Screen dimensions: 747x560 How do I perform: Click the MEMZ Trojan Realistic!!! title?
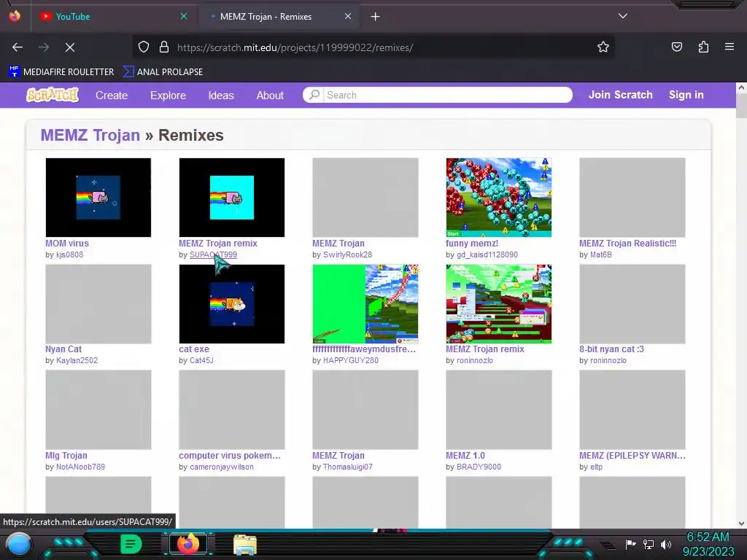click(x=627, y=244)
